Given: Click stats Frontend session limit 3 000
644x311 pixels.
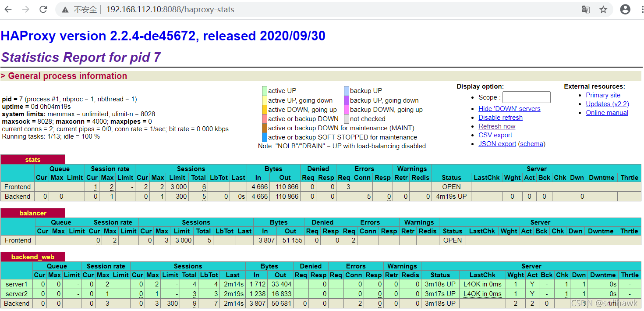Looking at the screenshot, I should pos(178,187).
